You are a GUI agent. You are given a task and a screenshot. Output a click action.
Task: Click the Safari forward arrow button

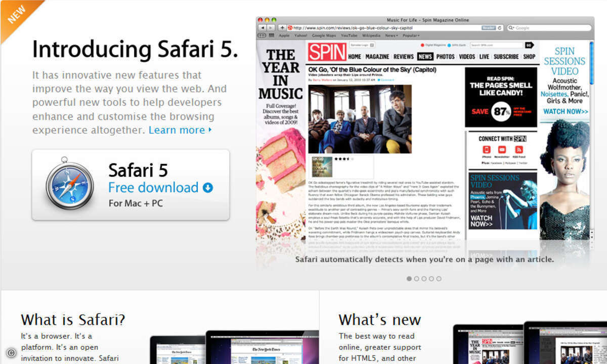pos(271,27)
